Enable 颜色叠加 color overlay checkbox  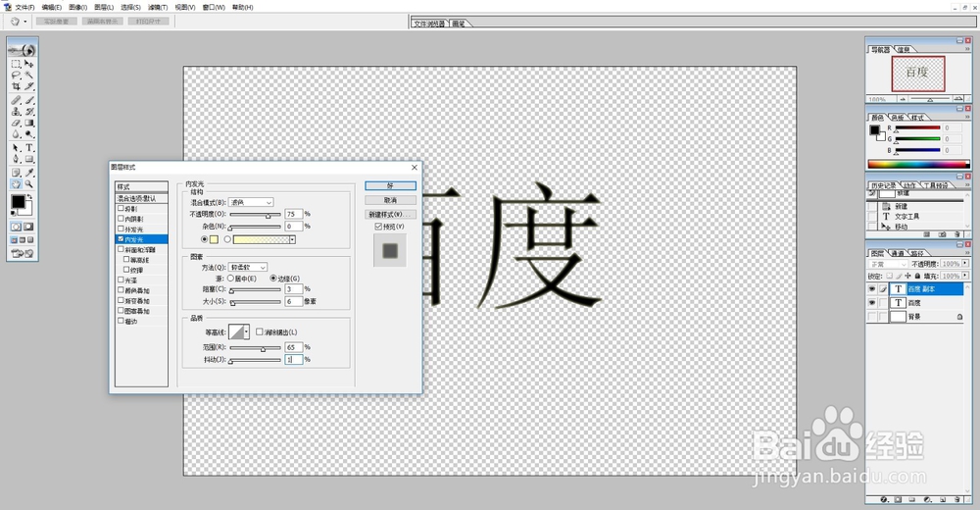pyautogui.click(x=121, y=290)
